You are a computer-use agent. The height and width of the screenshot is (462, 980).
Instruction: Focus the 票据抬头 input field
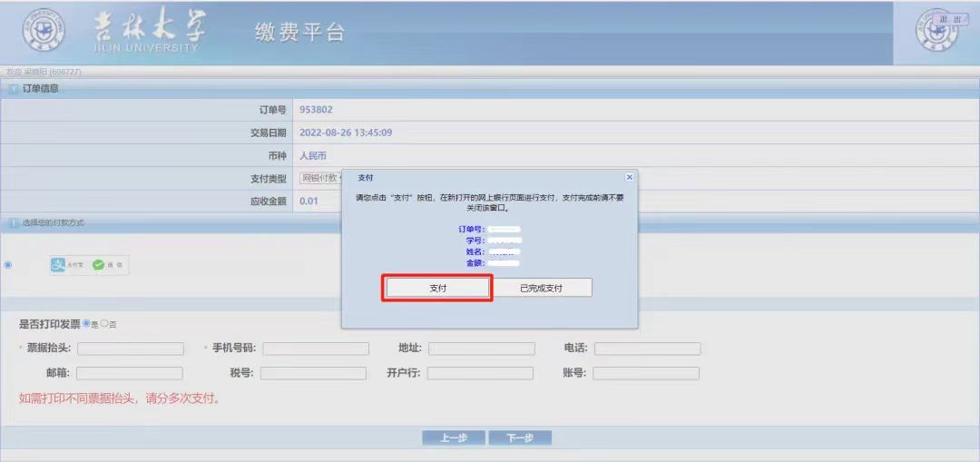pos(131,349)
